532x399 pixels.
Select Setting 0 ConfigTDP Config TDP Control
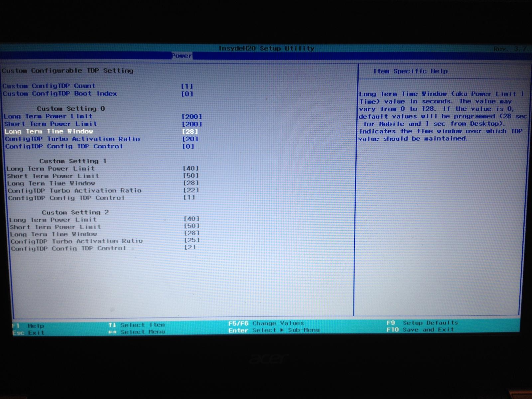pos(64,146)
